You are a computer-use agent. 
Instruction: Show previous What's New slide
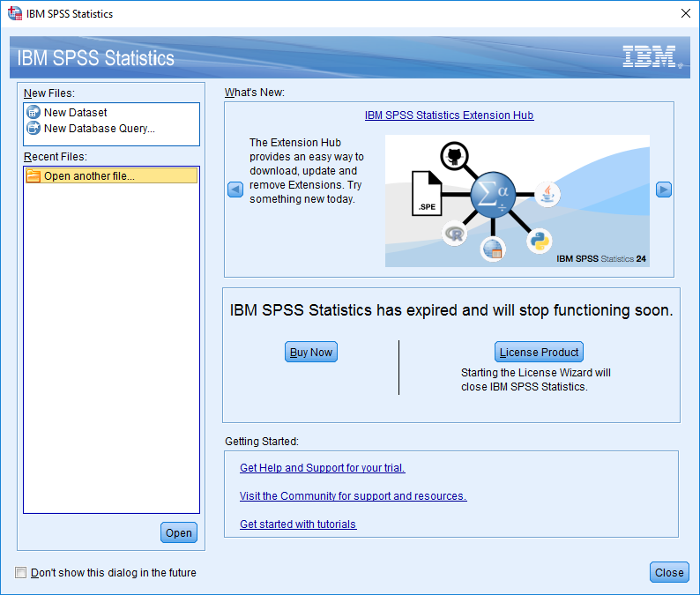click(235, 190)
